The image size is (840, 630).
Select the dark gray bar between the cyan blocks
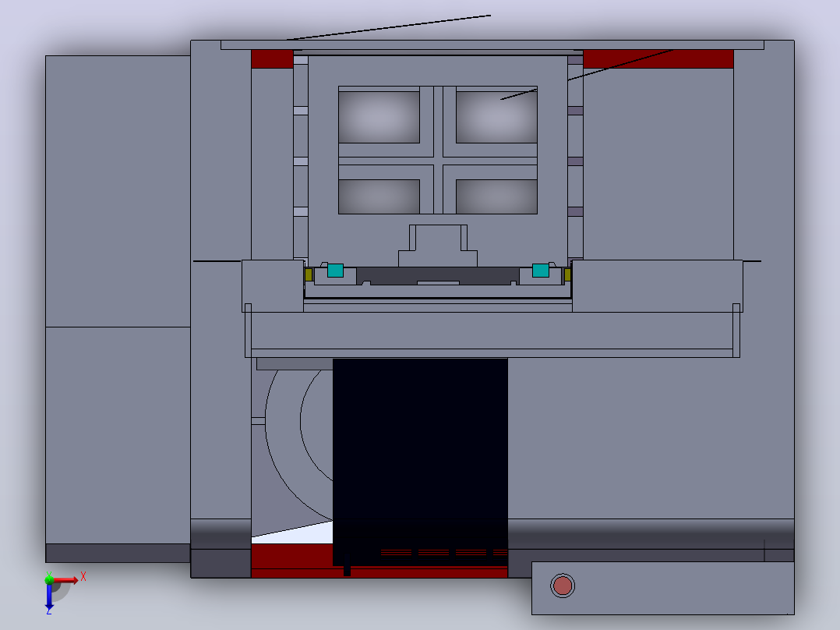[438, 275]
